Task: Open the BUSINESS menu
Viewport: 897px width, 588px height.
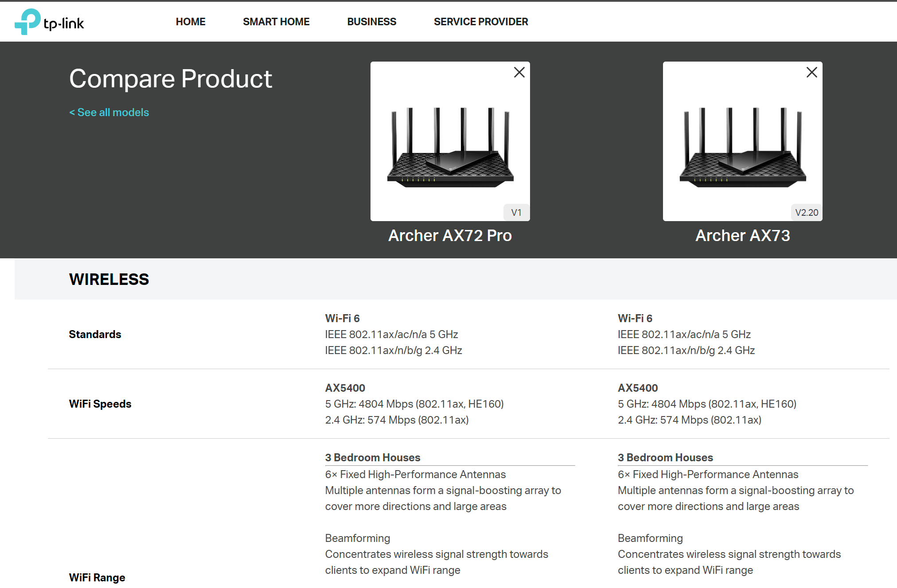Action: click(371, 22)
